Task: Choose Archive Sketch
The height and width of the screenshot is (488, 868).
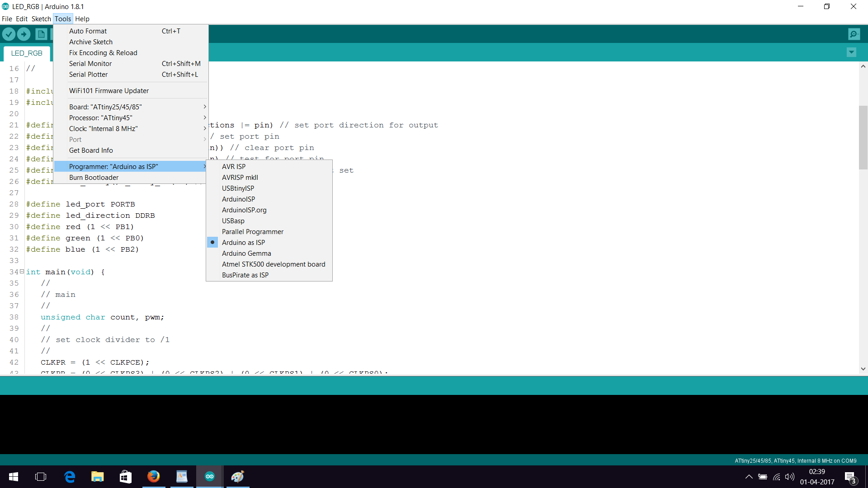Action: 131,42
